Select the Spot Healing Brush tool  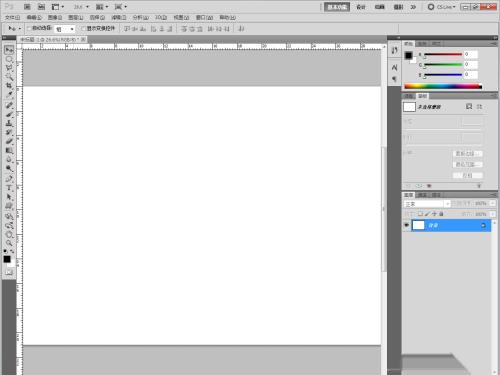[x=9, y=105]
